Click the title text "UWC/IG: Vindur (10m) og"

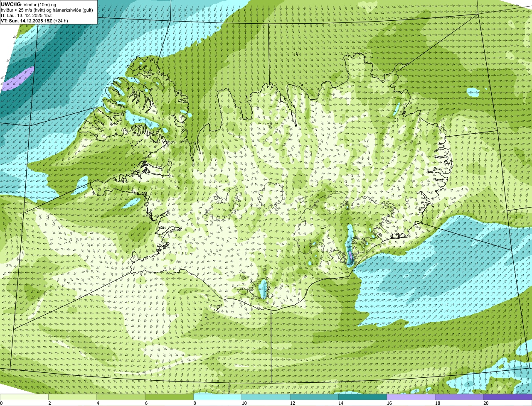(28, 5)
